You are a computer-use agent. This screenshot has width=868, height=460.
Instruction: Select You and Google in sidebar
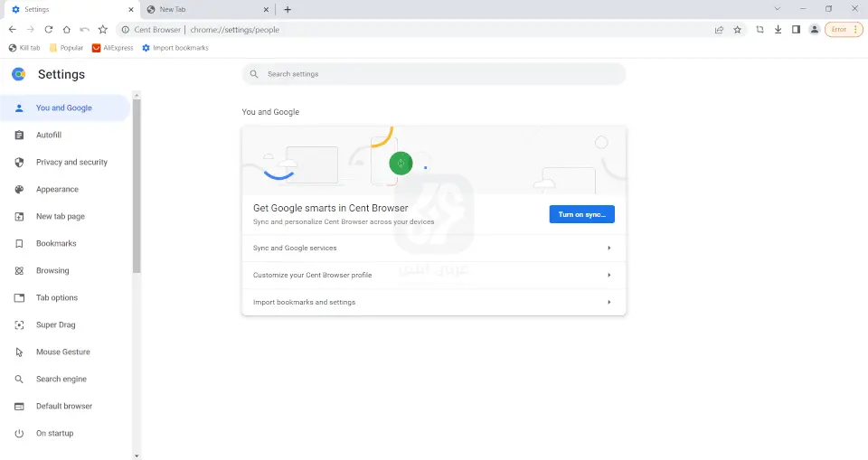(x=65, y=108)
